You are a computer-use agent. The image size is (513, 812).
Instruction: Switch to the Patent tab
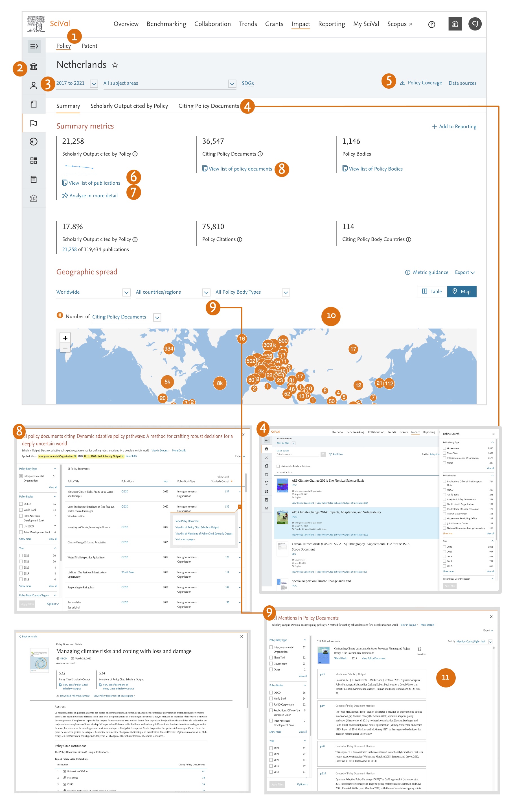[89, 46]
